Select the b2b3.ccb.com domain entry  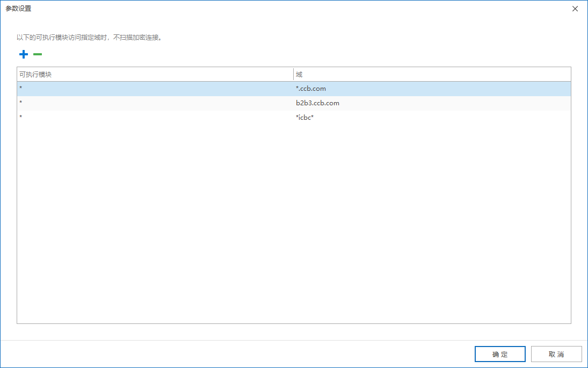pyautogui.click(x=317, y=103)
